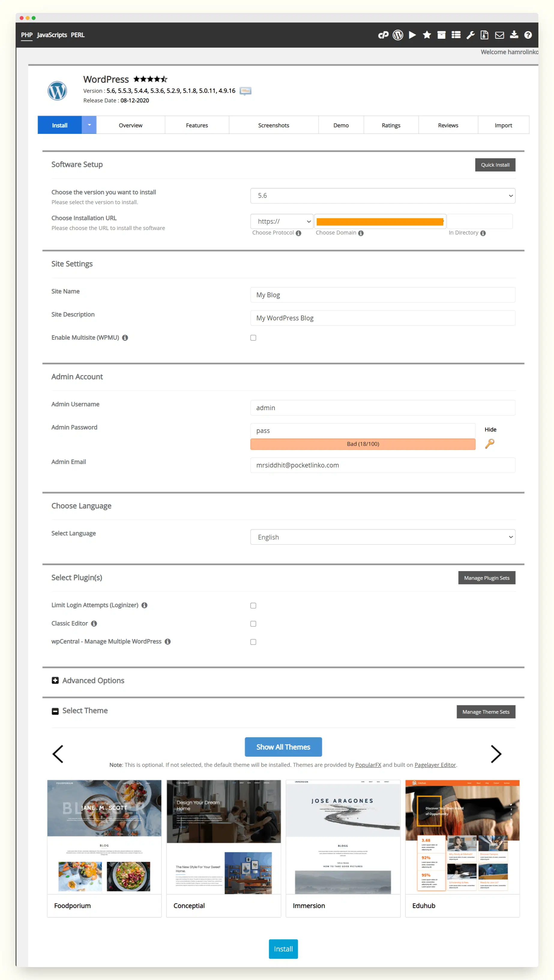Open the version 5.6 dropdown

point(383,196)
